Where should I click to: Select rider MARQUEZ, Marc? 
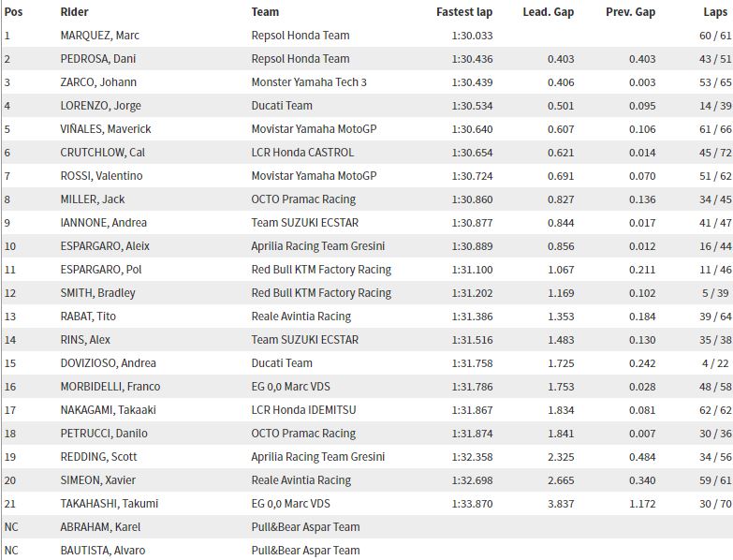tap(99, 36)
